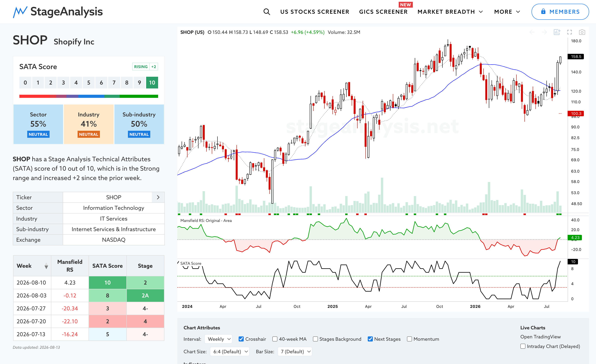Click the Mansfield RS: Original - Area label
This screenshot has height=364, width=596.
(x=206, y=221)
